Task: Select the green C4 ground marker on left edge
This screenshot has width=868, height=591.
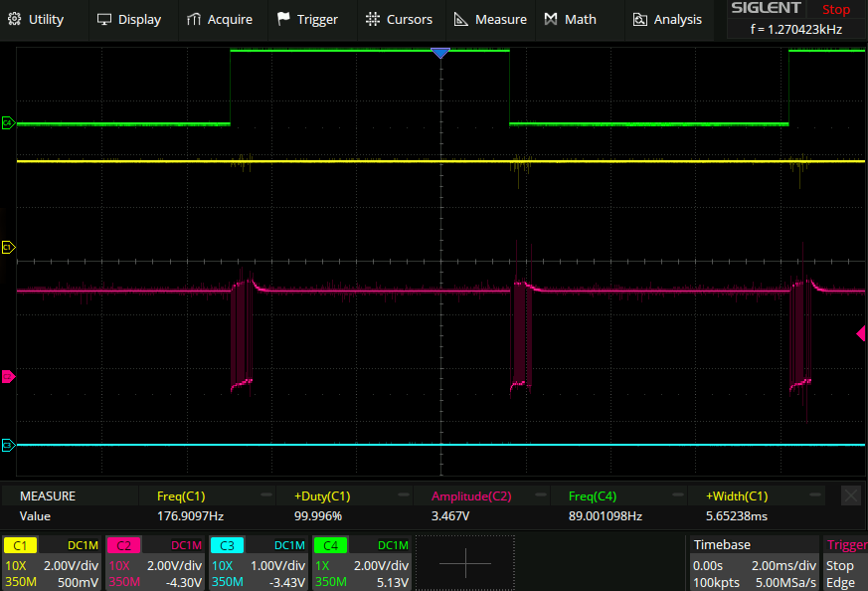Action: coord(8,123)
